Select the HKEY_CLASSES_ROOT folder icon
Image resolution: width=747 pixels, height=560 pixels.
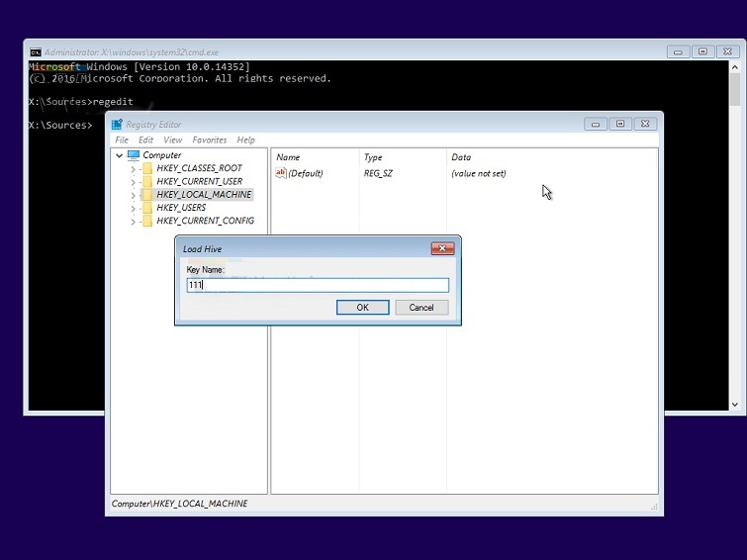tap(147, 169)
